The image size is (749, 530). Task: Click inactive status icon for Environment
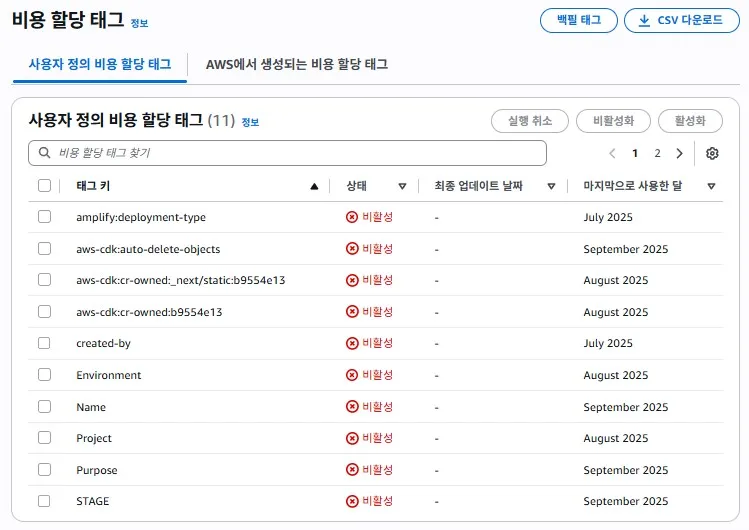351,375
